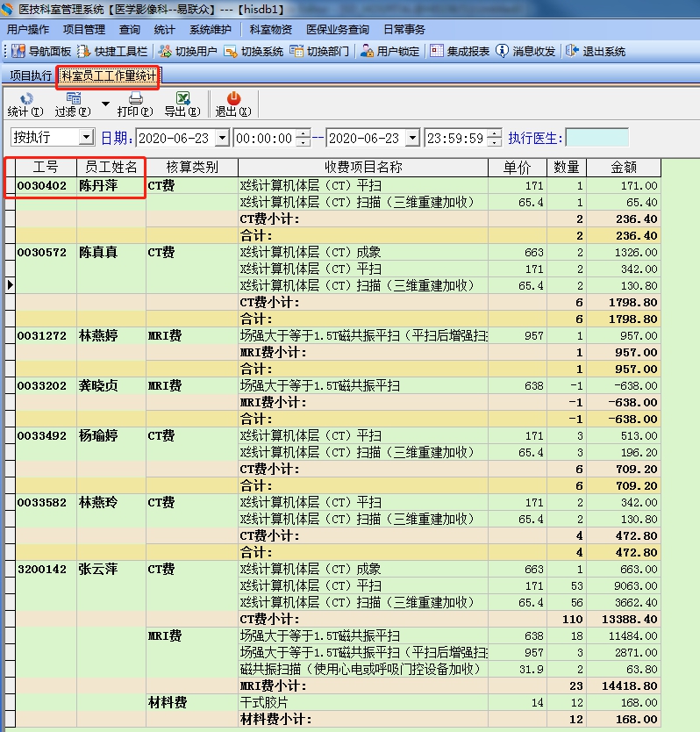This screenshot has height=732, width=700.
Task: Open the 查询 menu
Action: [129, 30]
